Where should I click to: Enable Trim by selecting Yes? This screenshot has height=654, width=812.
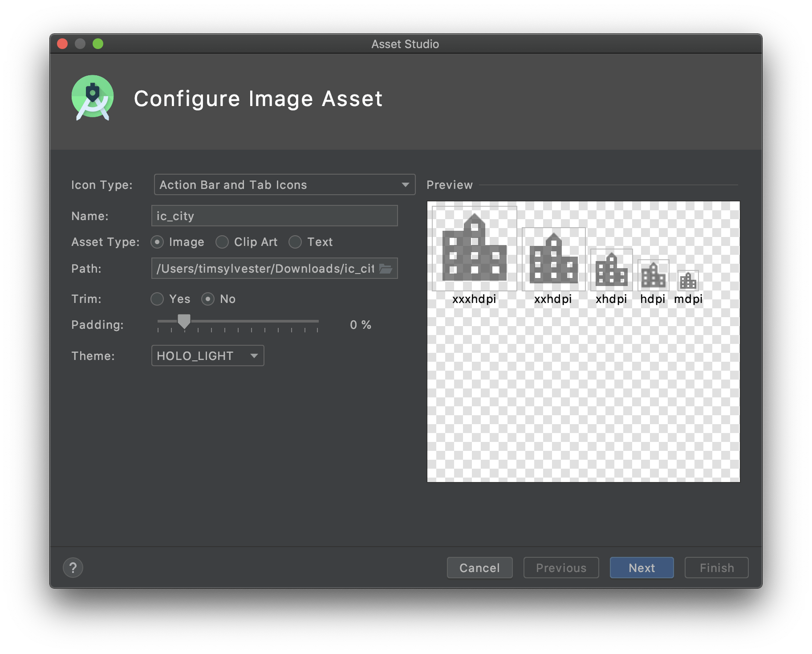(157, 299)
